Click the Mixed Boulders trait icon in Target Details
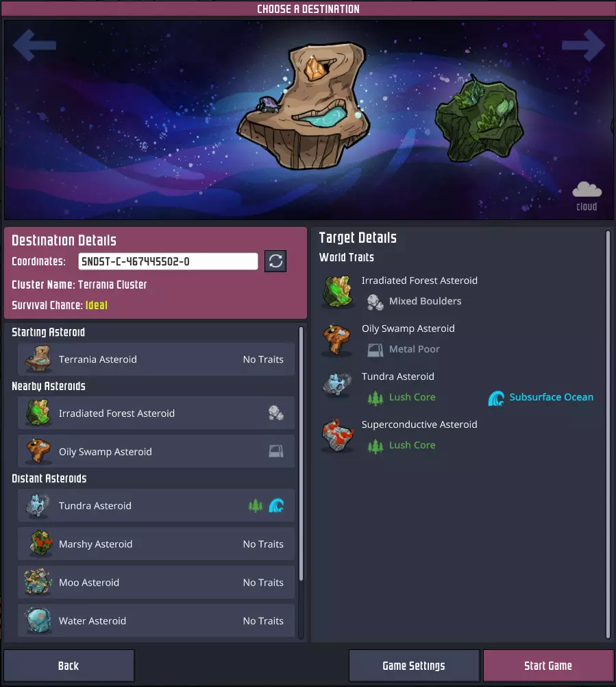The image size is (616, 687). click(375, 302)
